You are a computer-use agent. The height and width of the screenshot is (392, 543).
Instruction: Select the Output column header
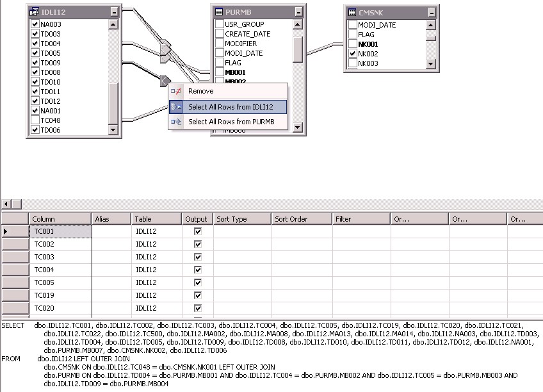pyautogui.click(x=197, y=219)
